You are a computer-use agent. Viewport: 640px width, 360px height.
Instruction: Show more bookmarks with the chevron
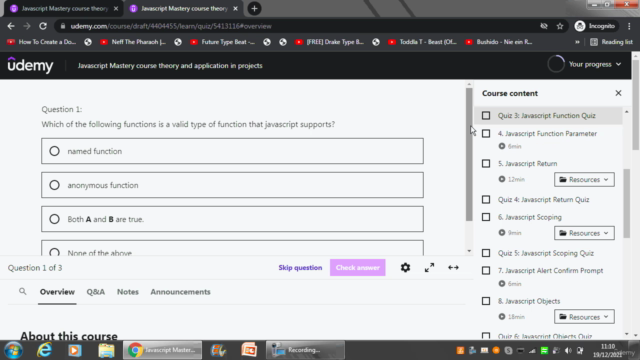coord(577,42)
